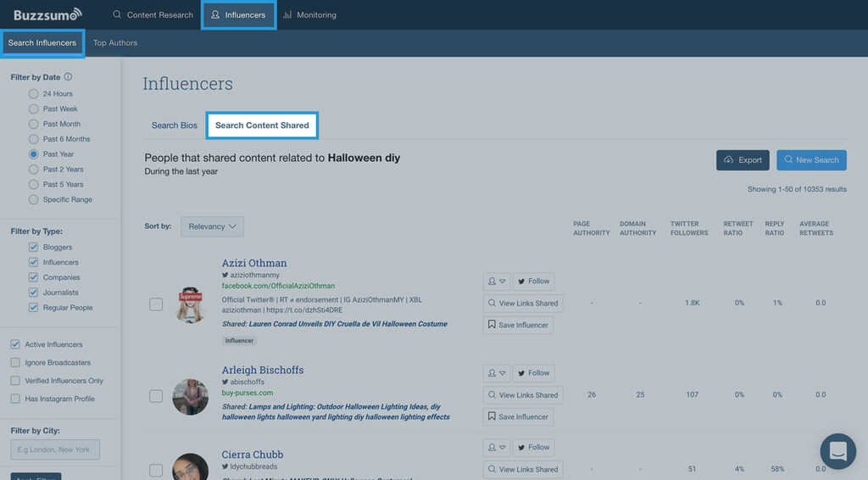Image resolution: width=868 pixels, height=480 pixels.
Task: Click the Filter by City input field
Action: click(55, 449)
